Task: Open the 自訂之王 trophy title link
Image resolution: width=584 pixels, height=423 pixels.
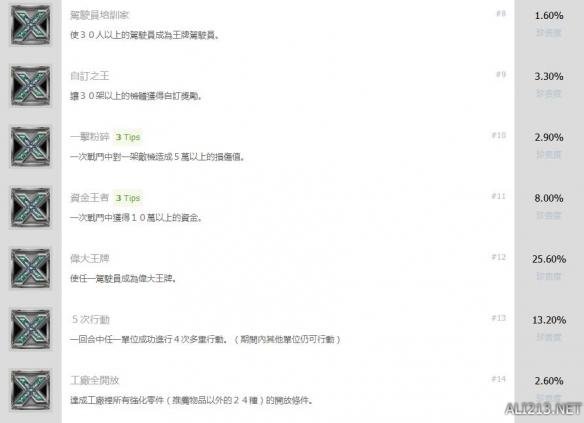Action: [90, 76]
